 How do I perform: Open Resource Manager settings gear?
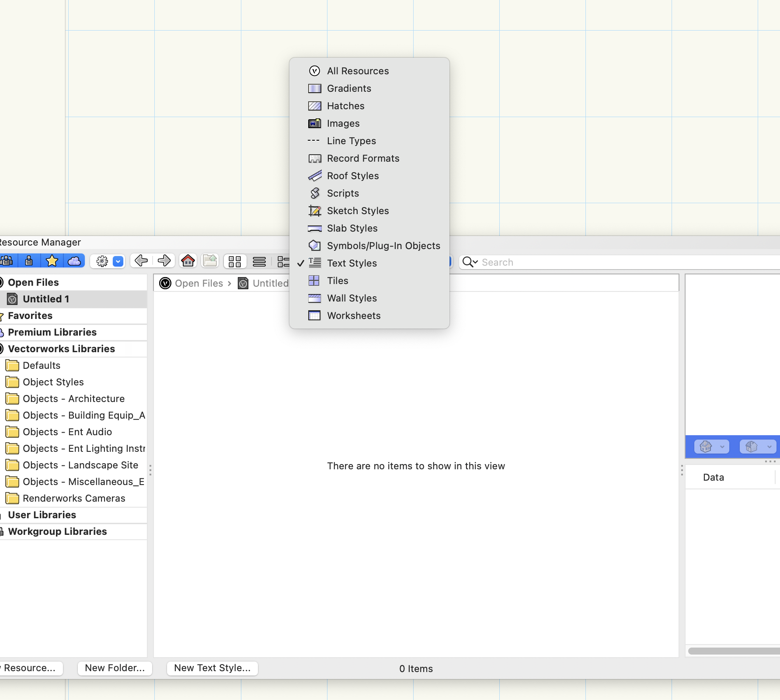coord(102,261)
